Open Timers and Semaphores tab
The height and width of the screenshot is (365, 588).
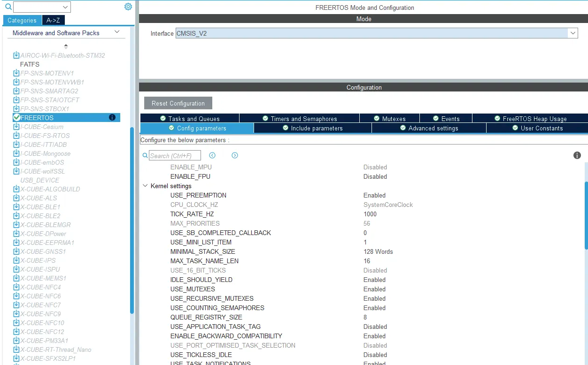[x=300, y=119]
